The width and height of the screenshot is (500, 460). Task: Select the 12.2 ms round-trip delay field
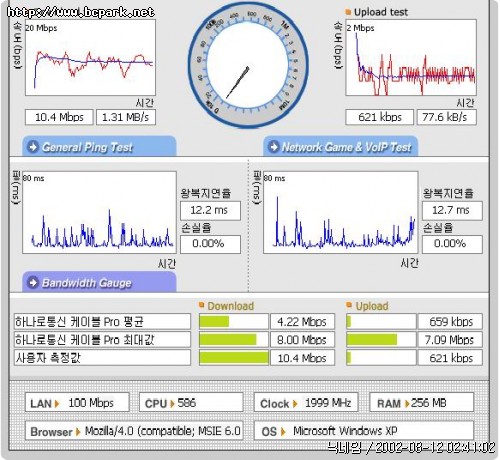point(210,210)
